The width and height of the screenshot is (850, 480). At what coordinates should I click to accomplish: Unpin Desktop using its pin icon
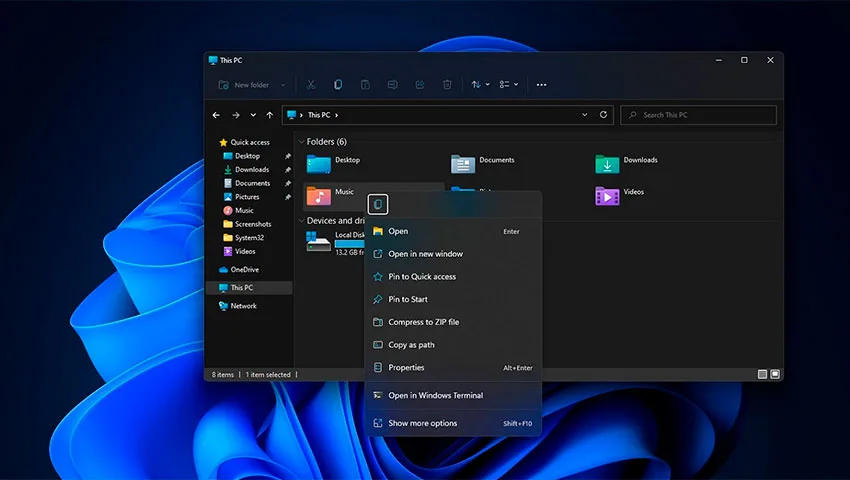tap(288, 156)
